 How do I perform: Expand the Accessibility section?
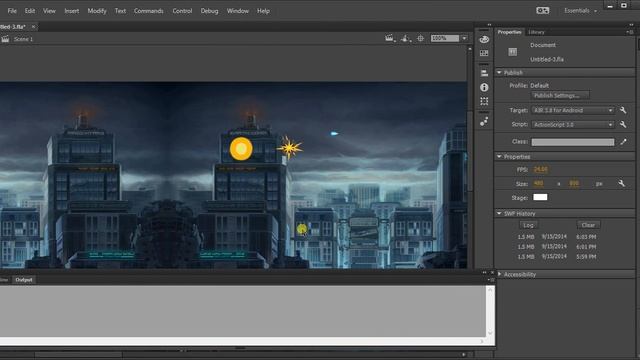pyautogui.click(x=499, y=274)
